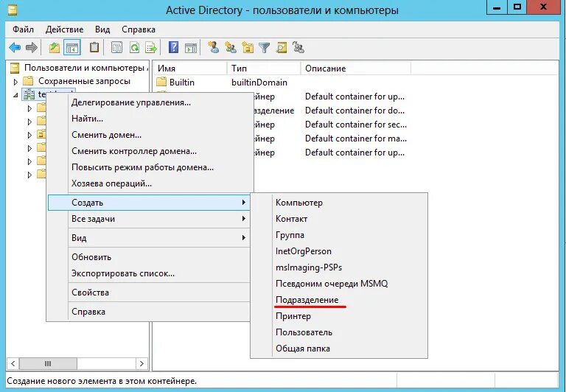The image size is (566, 392).
Task: Click the tree pane scroll left arrow
Action: [13, 363]
